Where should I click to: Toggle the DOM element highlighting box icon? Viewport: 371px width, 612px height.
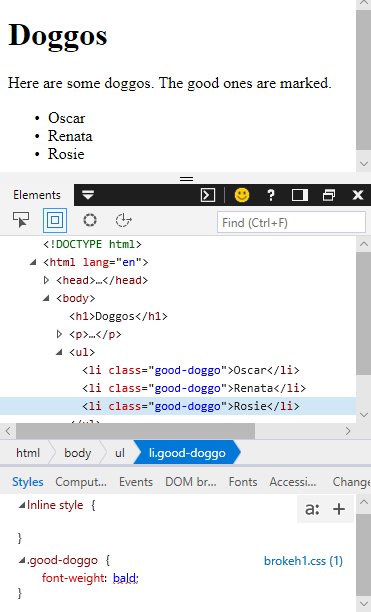55,220
